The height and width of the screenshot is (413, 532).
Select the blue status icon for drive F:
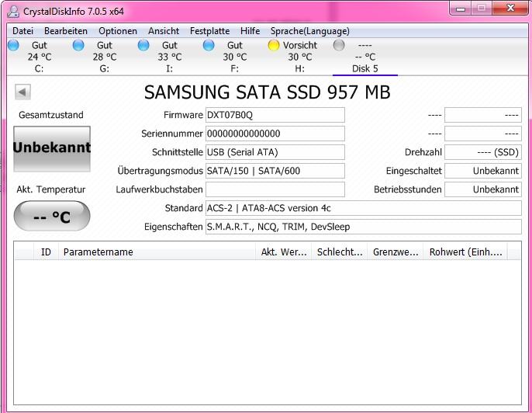tap(209, 45)
